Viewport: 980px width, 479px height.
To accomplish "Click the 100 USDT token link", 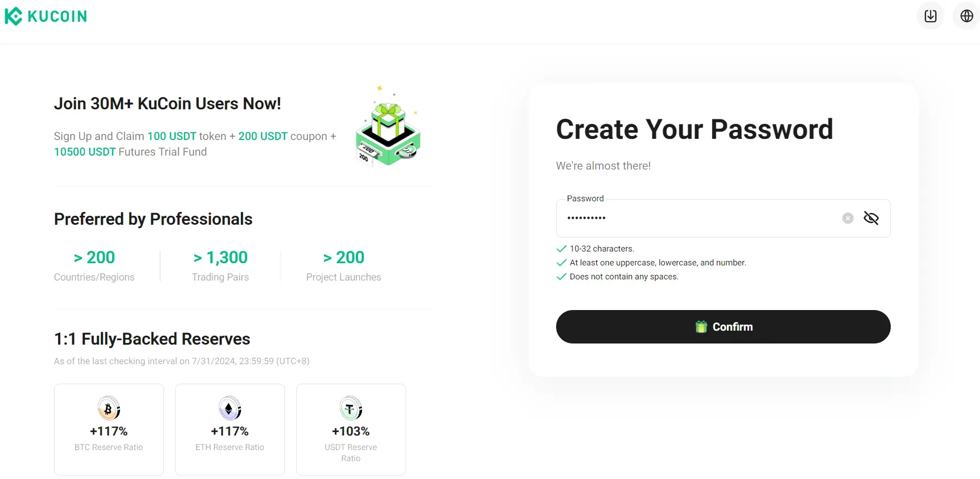I will (x=172, y=136).
